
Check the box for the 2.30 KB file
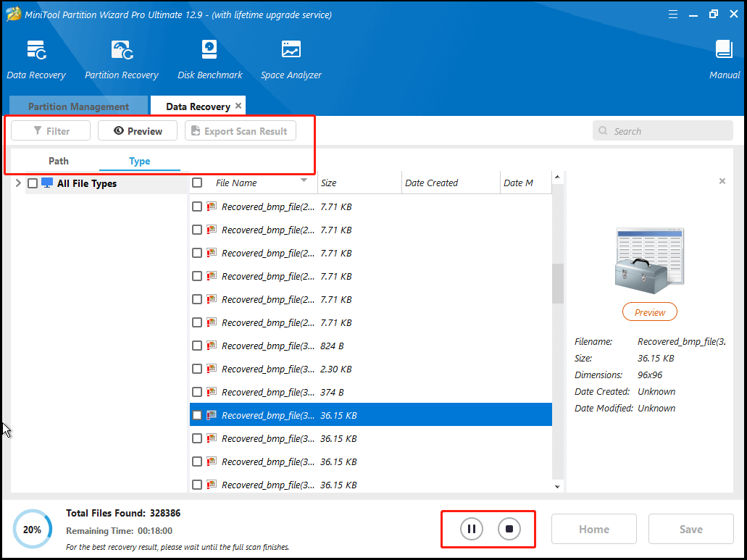click(197, 369)
